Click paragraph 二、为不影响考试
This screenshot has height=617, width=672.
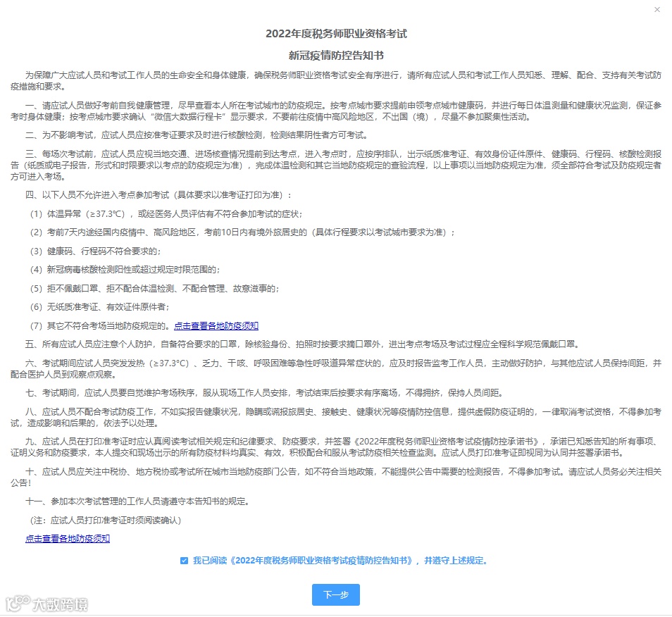197,135
